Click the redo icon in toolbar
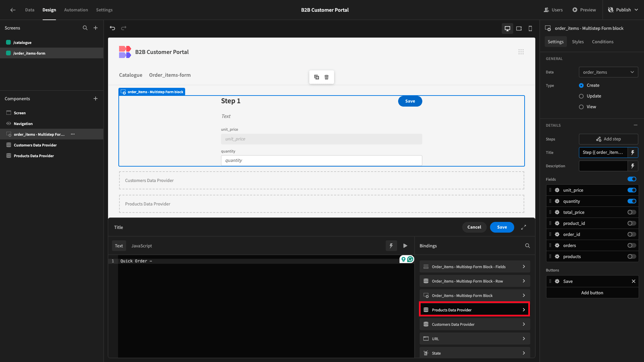 (123, 28)
